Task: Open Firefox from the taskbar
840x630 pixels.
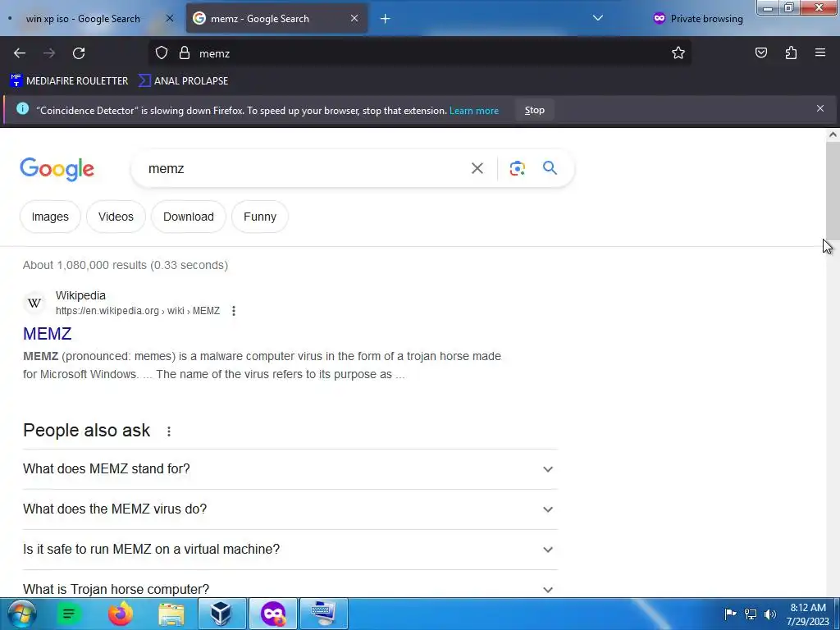Action: point(121,614)
